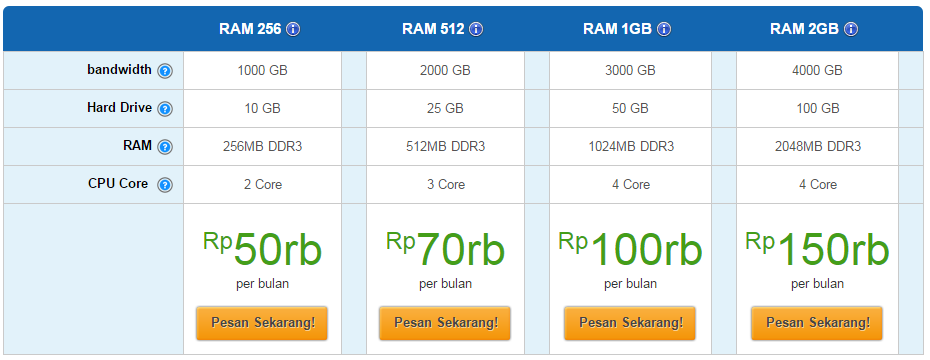Click the Hard Drive help question icon
930x360 pixels.
tap(165, 109)
